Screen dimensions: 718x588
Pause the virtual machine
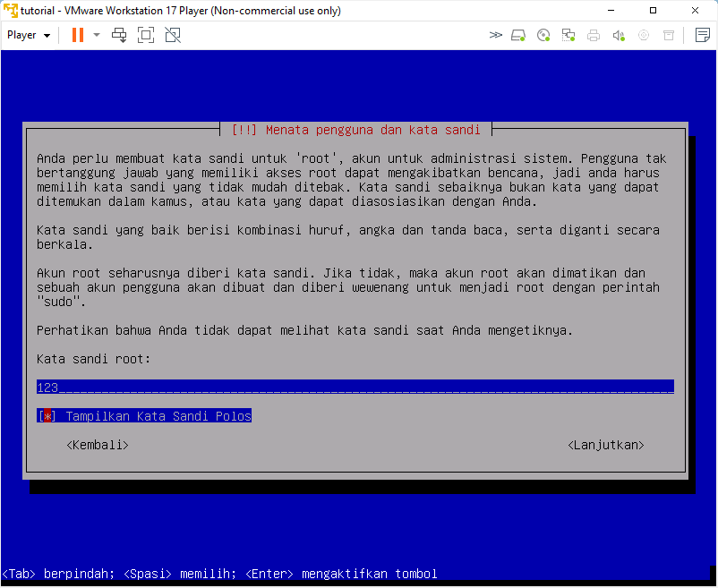78,35
